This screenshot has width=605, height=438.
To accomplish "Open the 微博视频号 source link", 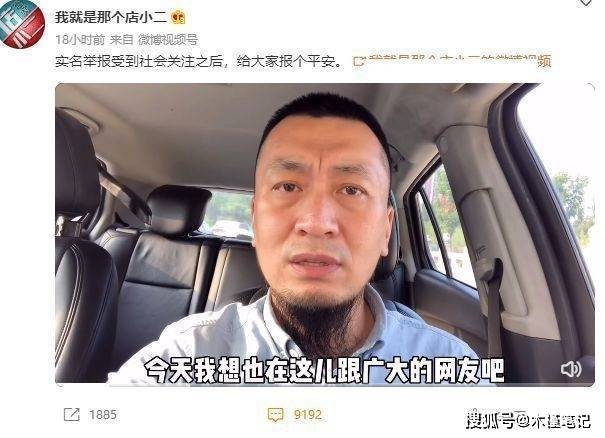I will [x=168, y=39].
